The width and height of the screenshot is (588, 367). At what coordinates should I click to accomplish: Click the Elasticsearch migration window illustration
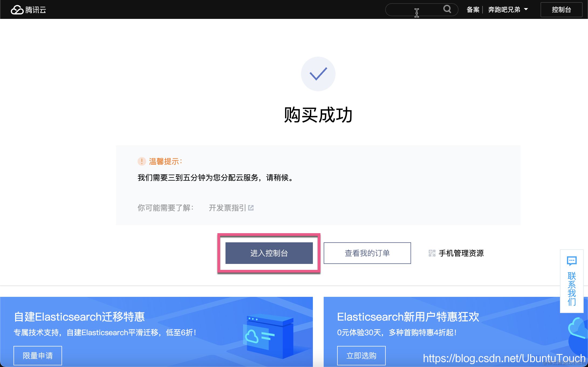click(268, 337)
